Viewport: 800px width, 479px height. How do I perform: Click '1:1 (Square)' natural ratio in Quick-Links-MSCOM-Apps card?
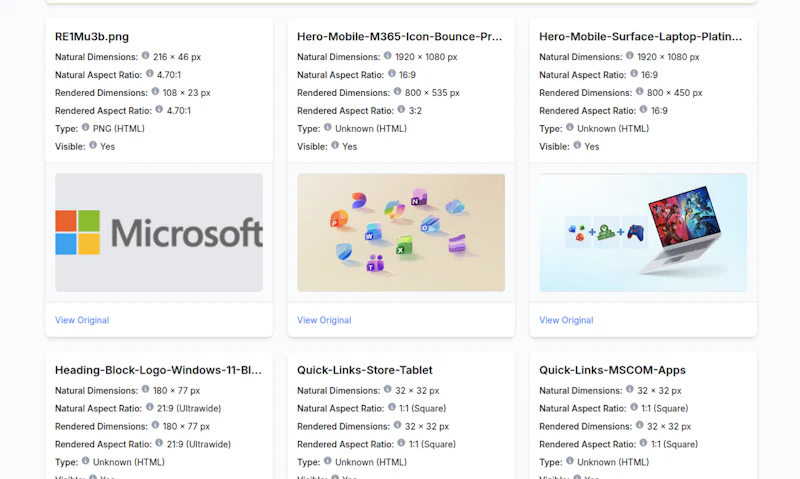point(665,409)
